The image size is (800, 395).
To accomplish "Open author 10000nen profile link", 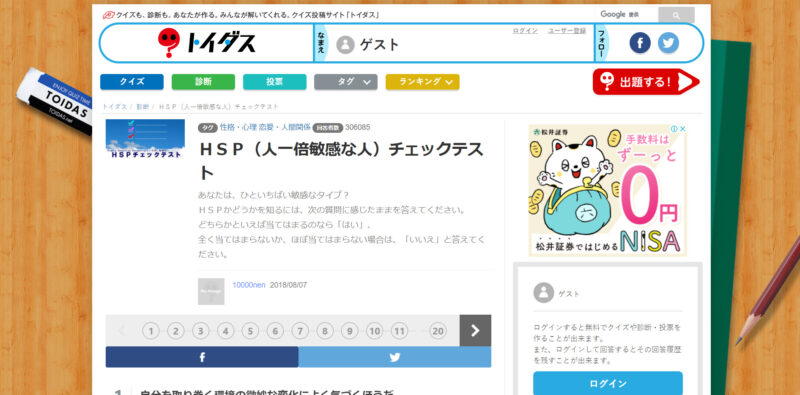I will click(x=249, y=285).
